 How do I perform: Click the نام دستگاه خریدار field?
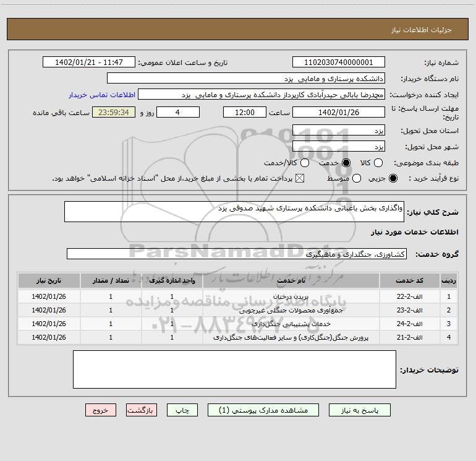[x=246, y=79]
